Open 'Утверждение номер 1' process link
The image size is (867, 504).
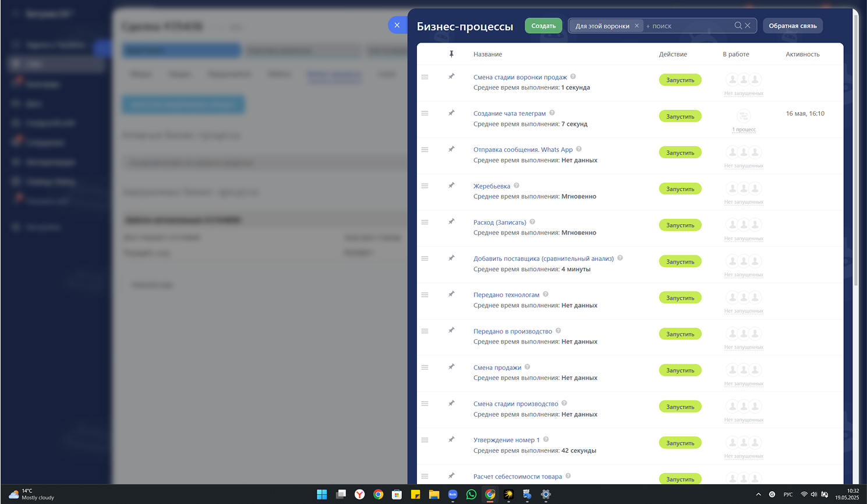coord(507,440)
